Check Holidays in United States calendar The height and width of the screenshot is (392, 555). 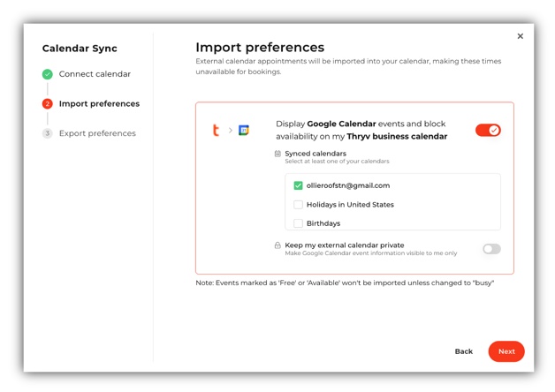pyautogui.click(x=298, y=205)
